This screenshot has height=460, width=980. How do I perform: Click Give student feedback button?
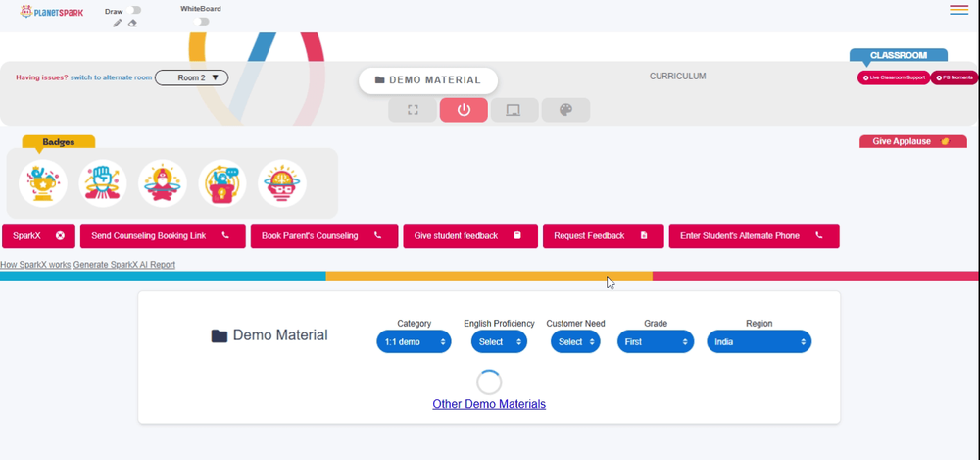coord(470,236)
